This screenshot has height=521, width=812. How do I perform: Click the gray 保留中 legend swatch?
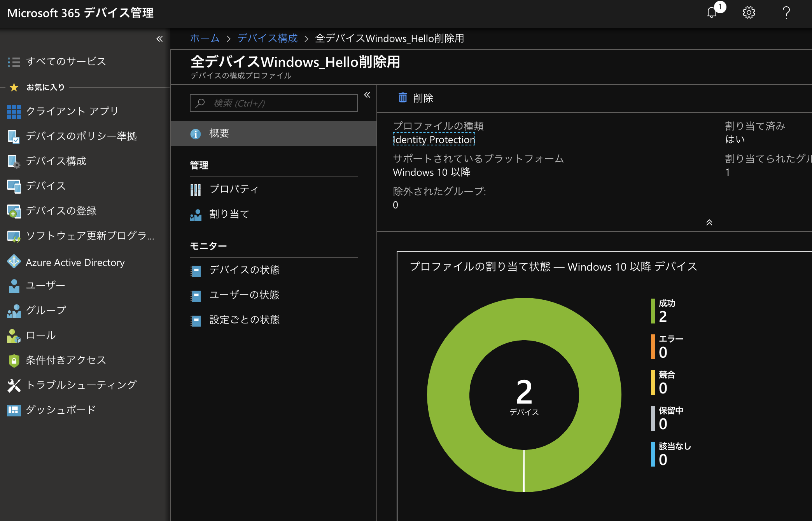[x=653, y=418]
